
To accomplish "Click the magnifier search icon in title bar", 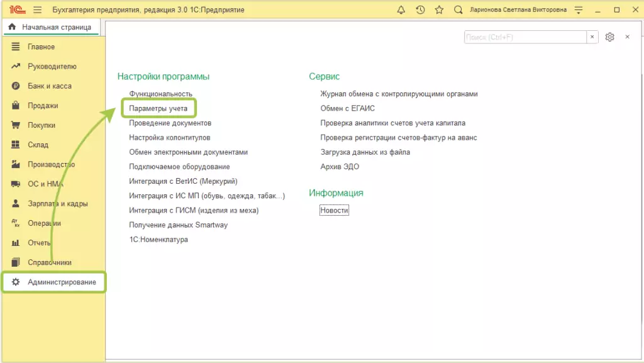I will pyautogui.click(x=458, y=10).
